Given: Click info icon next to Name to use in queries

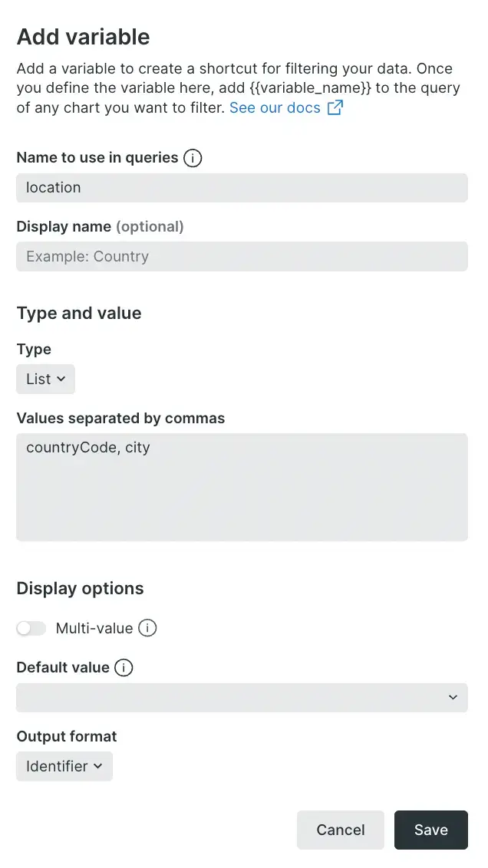Looking at the screenshot, I should click(193, 158).
